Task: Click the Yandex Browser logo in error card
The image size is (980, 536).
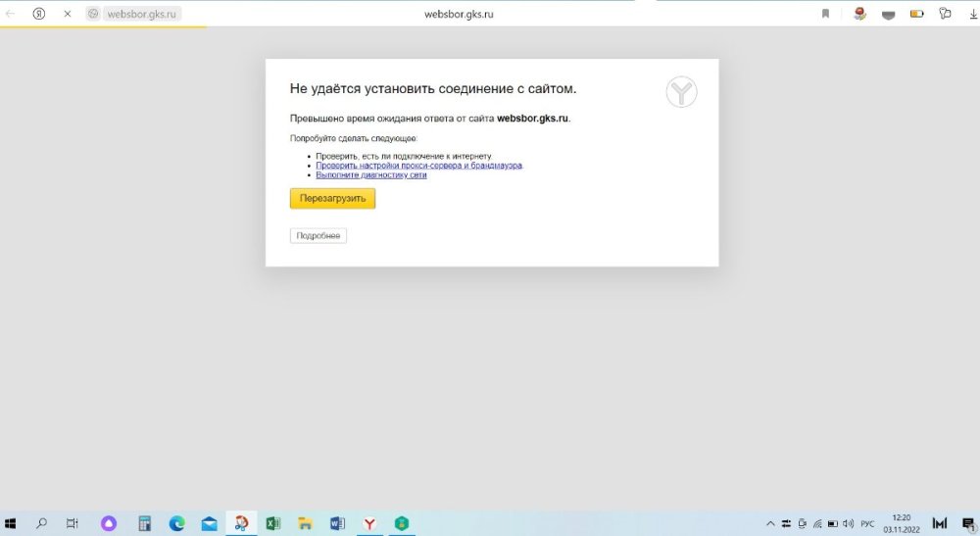Action: tap(681, 92)
